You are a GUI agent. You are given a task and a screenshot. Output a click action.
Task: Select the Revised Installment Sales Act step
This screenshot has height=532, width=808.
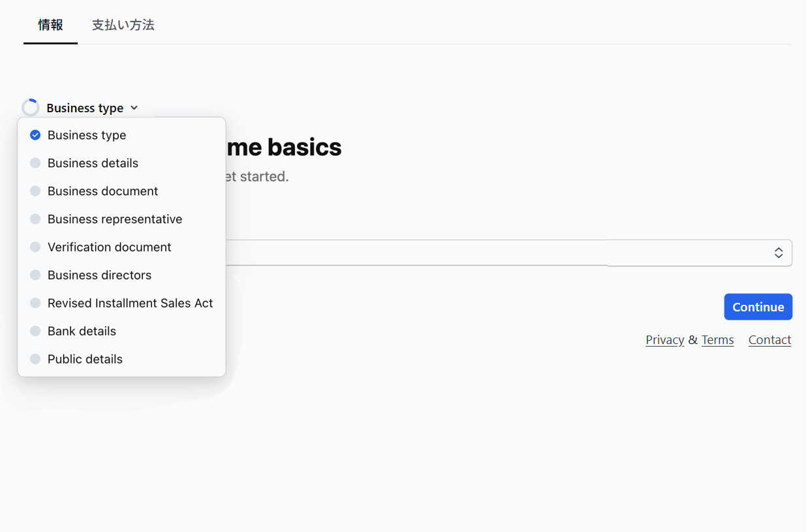130,303
